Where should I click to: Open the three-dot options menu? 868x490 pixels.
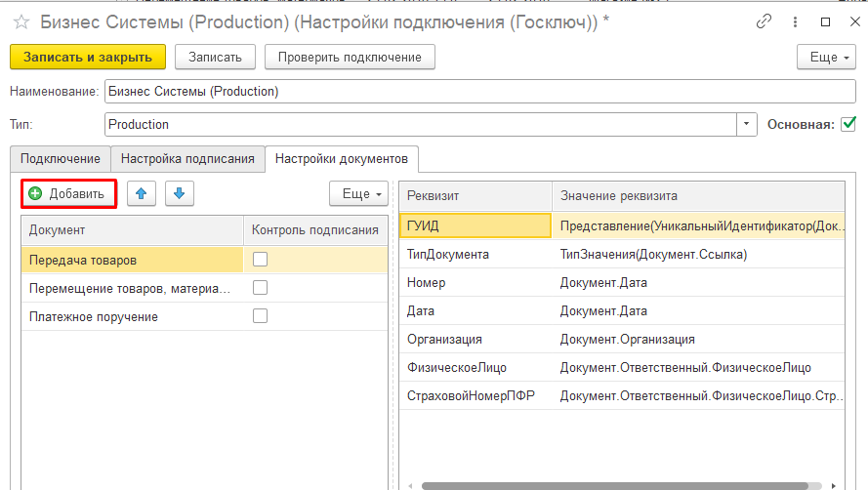click(795, 21)
